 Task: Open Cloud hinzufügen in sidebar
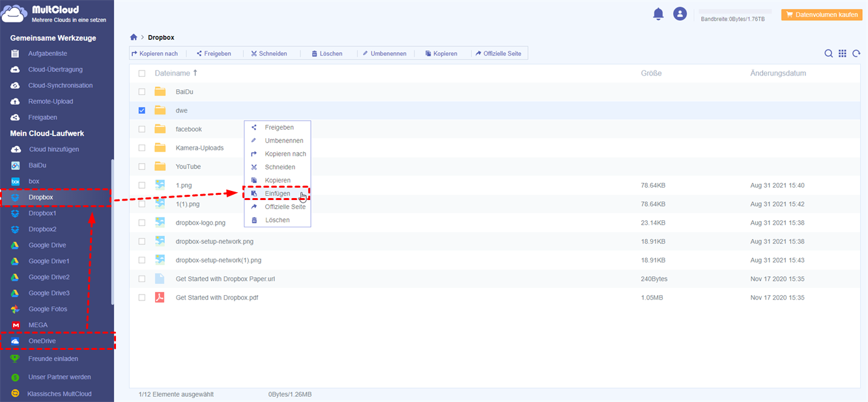(x=54, y=149)
